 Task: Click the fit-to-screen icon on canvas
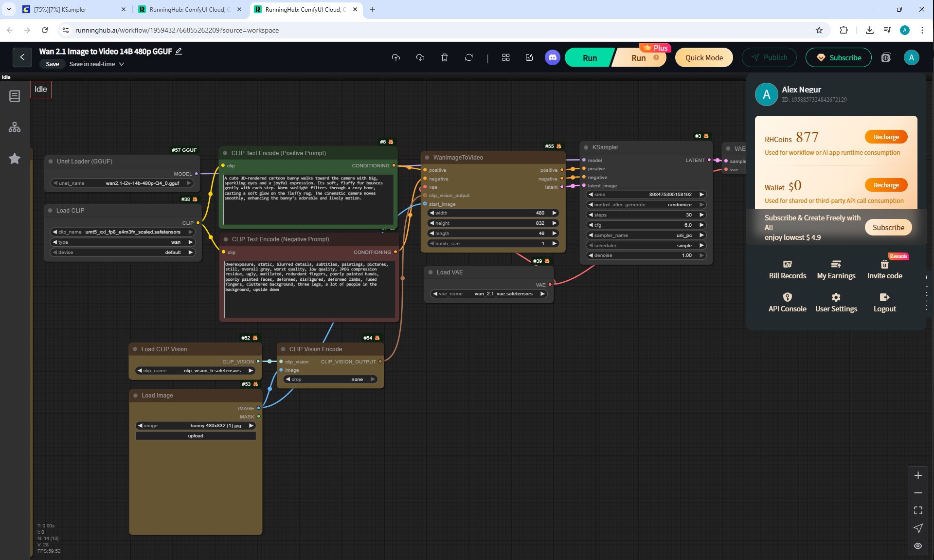(918, 510)
